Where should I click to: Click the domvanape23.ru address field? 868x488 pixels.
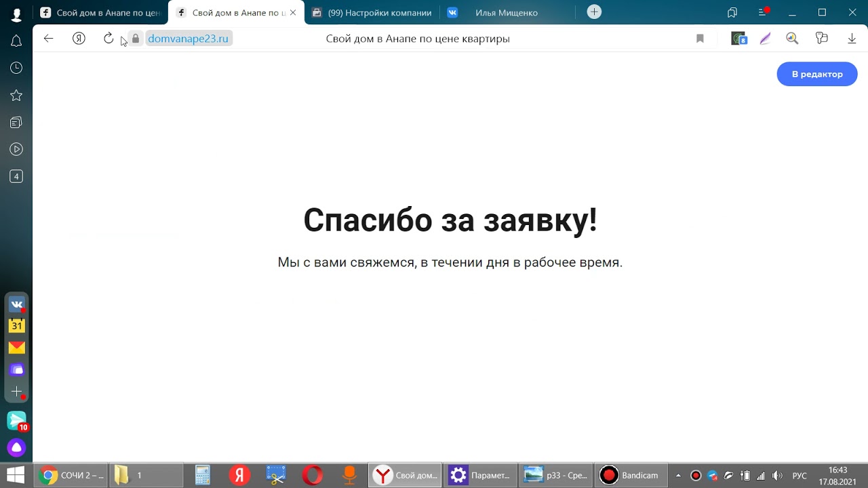tap(188, 39)
